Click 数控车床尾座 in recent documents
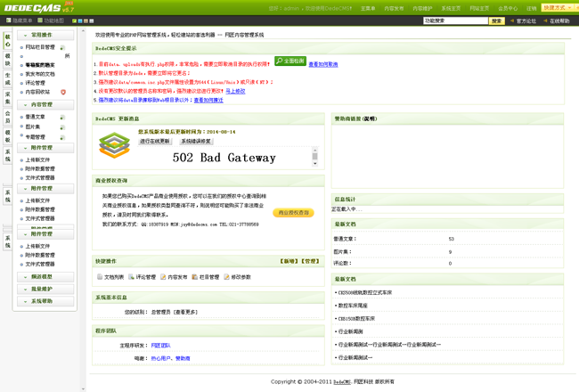Screen dimensions: 579x392 (x=353, y=306)
